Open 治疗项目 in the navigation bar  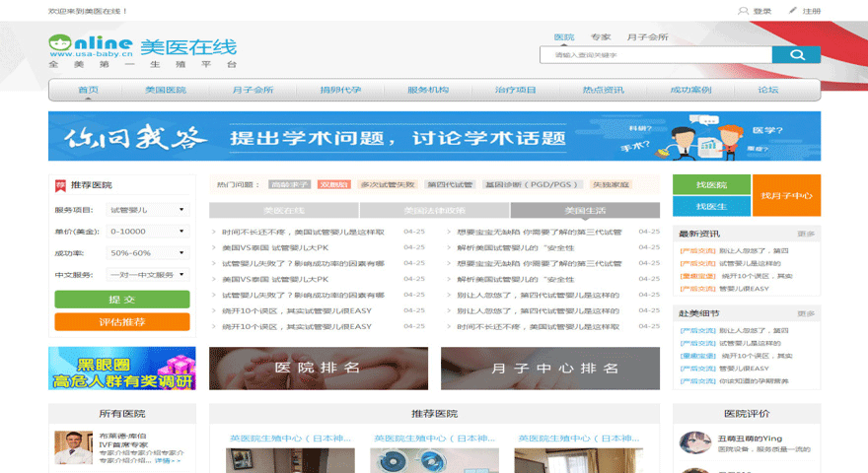[515, 90]
